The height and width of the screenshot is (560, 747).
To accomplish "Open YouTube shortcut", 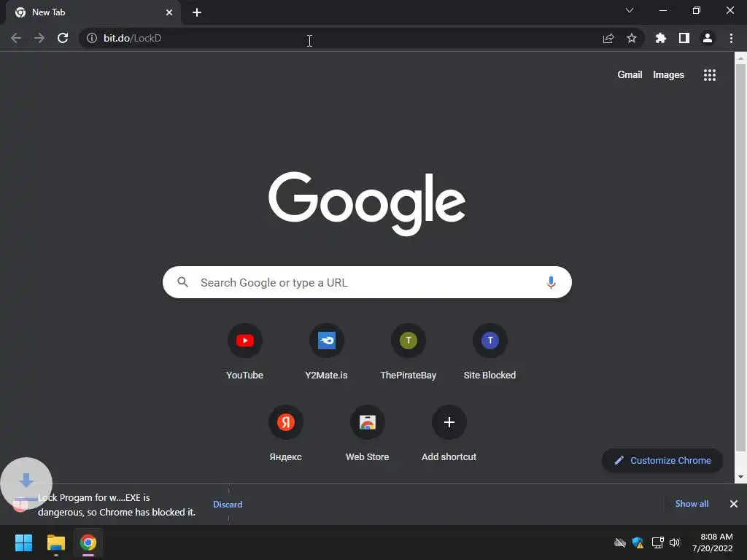I will click(245, 352).
